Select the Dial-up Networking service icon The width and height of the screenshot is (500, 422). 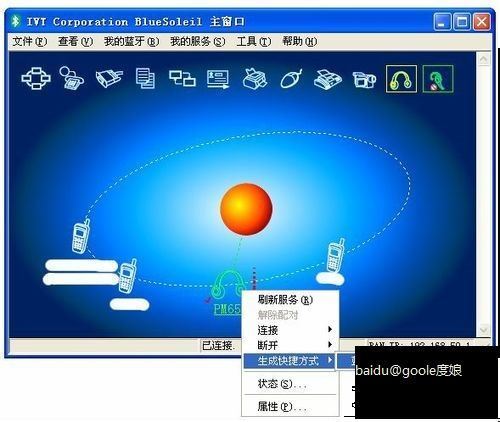point(72,78)
